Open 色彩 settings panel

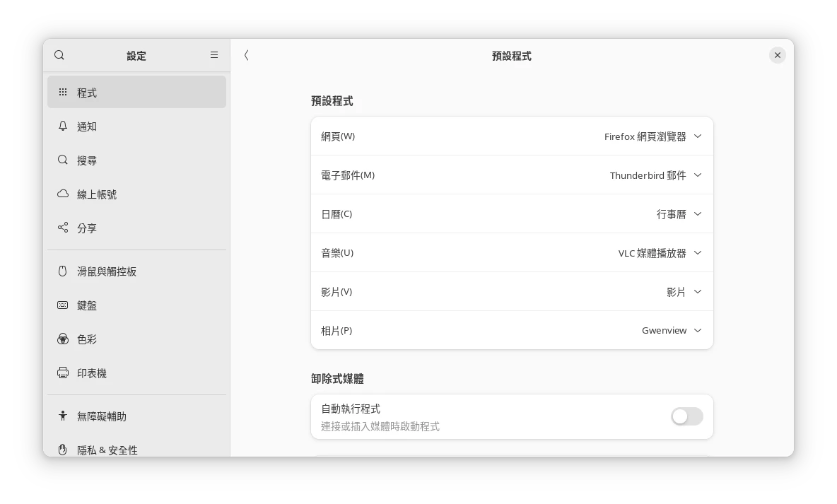[87, 339]
